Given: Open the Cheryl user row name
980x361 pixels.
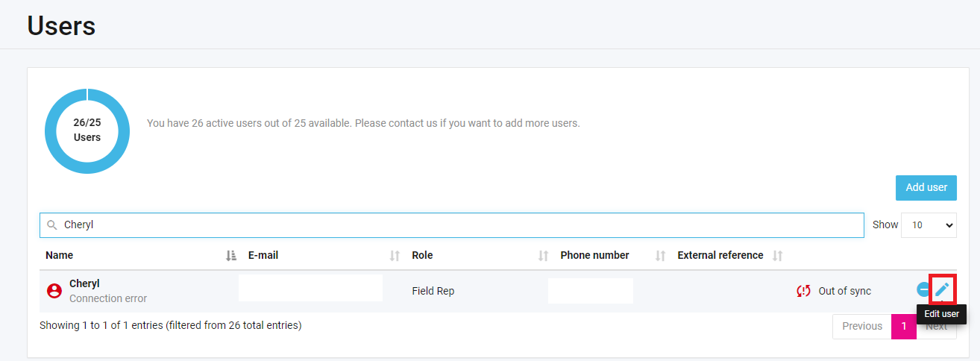Looking at the screenshot, I should (x=84, y=283).
